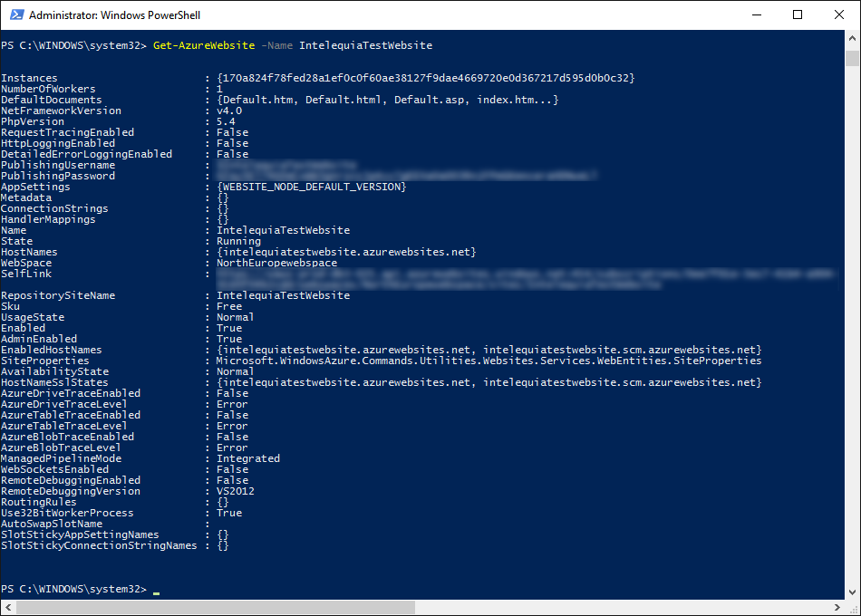Click the left arrow on the horizontal scrollbar
861x616 pixels.
coord(6,608)
